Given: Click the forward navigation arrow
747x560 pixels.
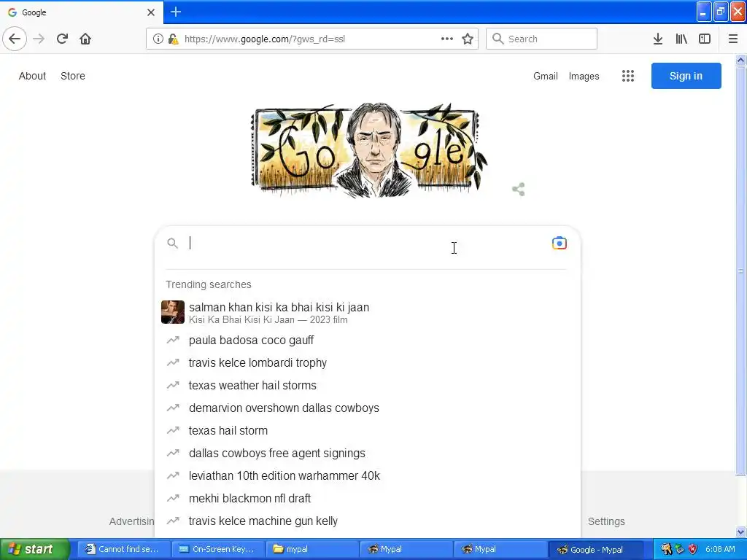Looking at the screenshot, I should tap(39, 39).
